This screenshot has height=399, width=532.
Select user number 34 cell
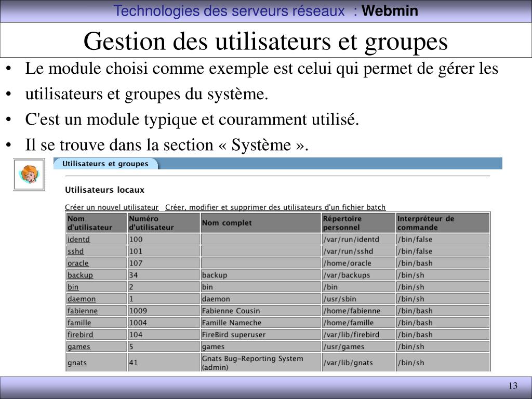164,275
